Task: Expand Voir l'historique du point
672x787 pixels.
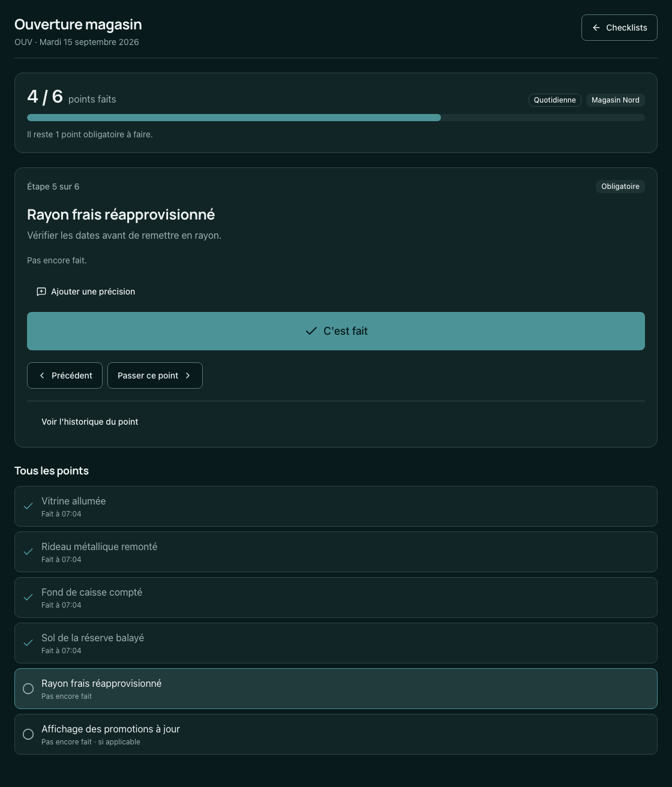Action: pos(89,422)
